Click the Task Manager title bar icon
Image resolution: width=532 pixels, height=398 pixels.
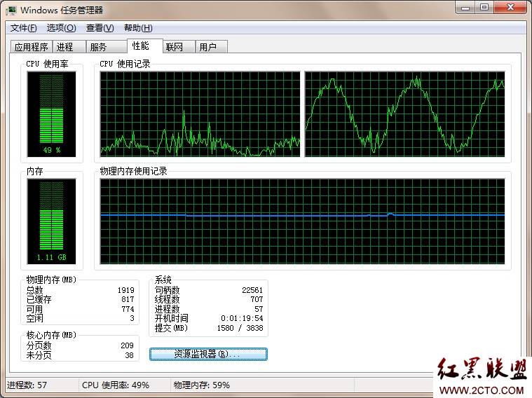[x=11, y=11]
